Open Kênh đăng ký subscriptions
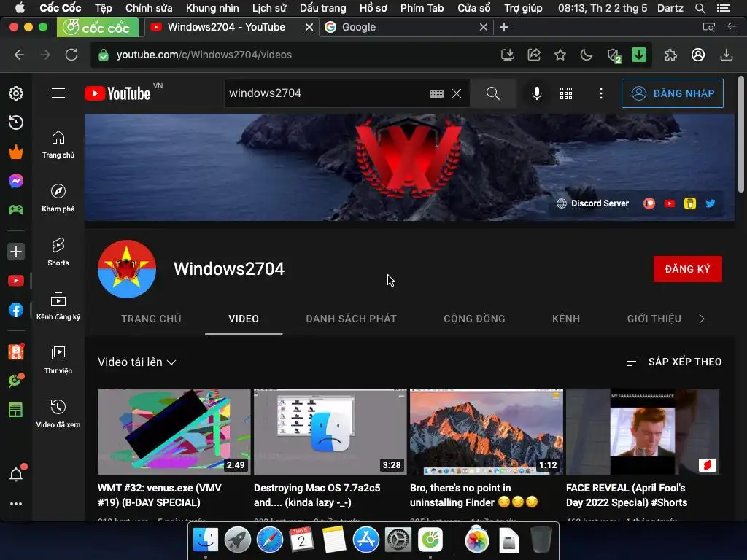 coord(58,306)
